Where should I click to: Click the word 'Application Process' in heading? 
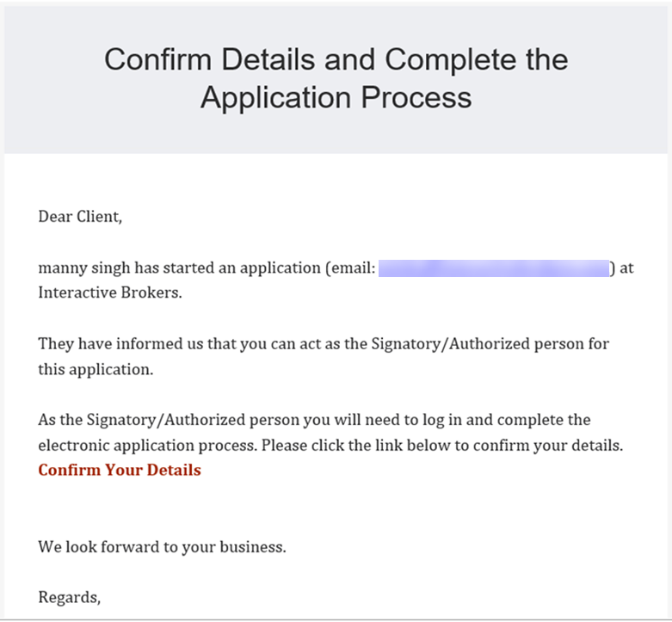tap(336, 98)
